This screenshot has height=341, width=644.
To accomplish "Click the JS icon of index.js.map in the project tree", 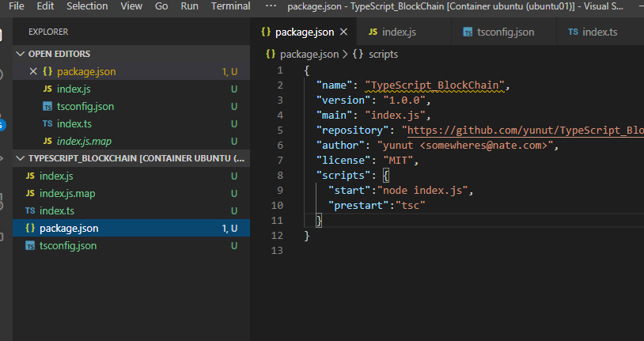I will click(30, 194).
